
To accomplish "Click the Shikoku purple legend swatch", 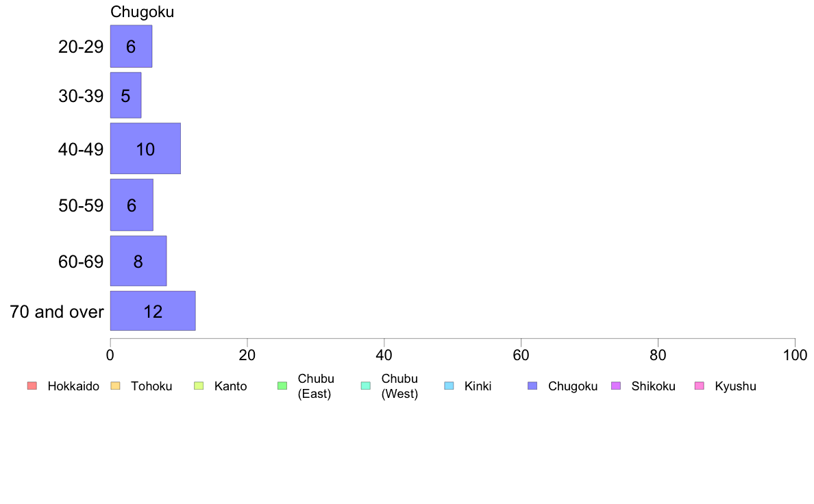I will click(x=616, y=386).
